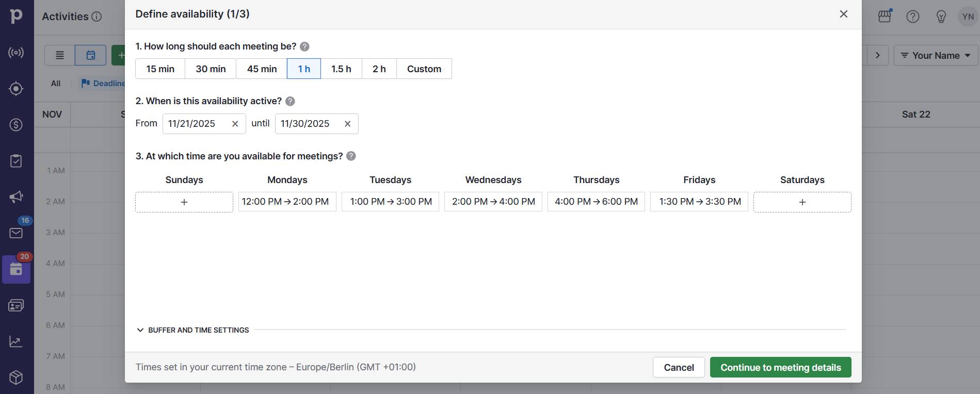Viewport: 980px width, 394px height.
Task: Open the Marketplace store icon in header
Action: tap(884, 16)
